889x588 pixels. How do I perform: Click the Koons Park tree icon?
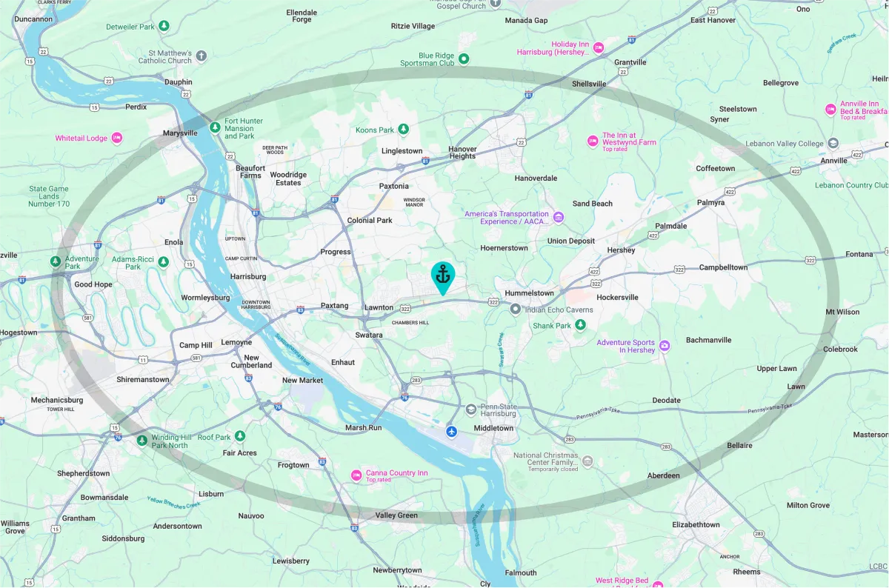click(x=404, y=130)
